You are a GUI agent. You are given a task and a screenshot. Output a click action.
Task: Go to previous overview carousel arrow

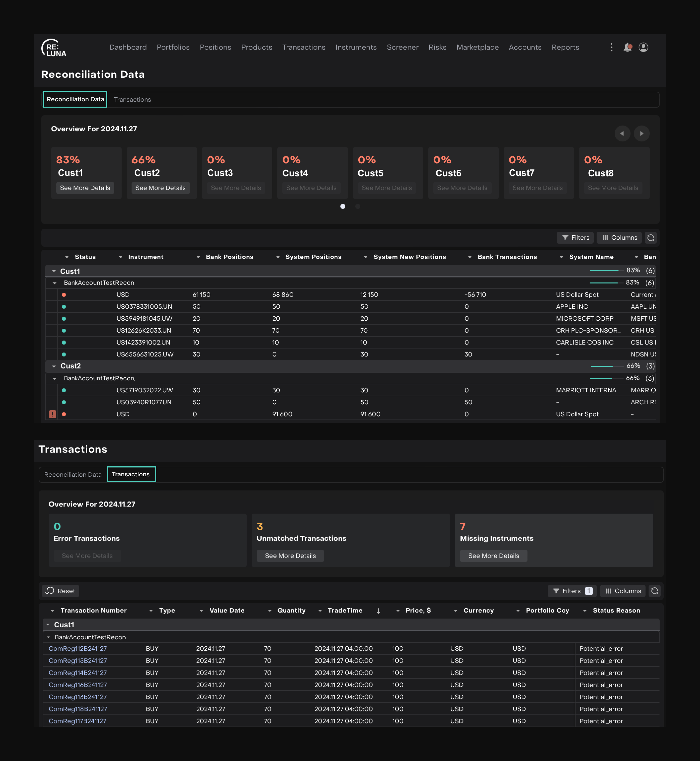pos(622,134)
